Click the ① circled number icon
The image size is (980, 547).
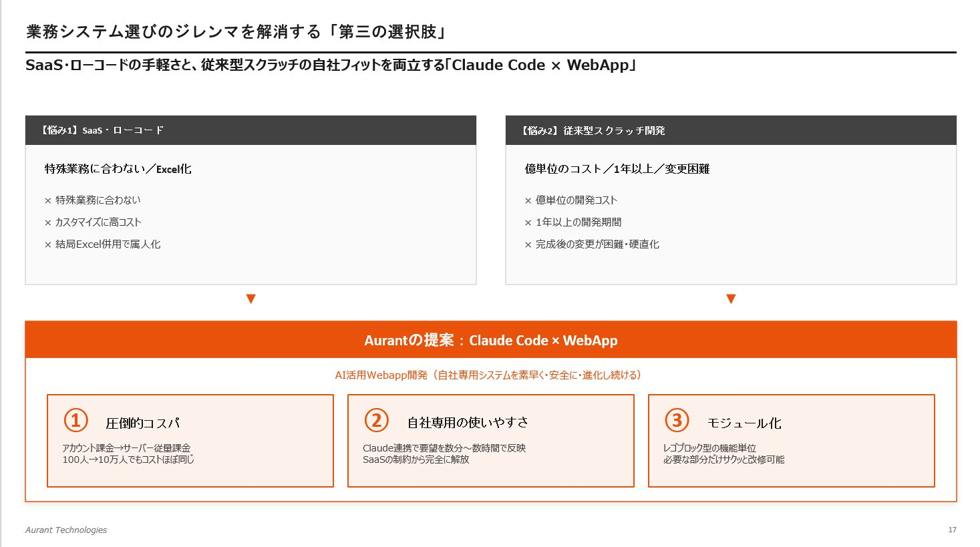pos(75,420)
